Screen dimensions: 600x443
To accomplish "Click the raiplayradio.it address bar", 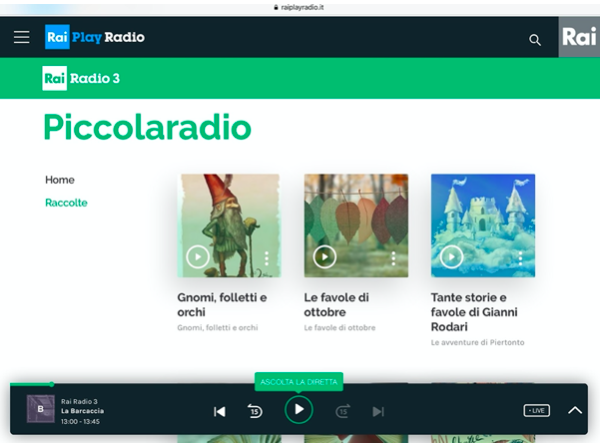I will pyautogui.click(x=299, y=7).
